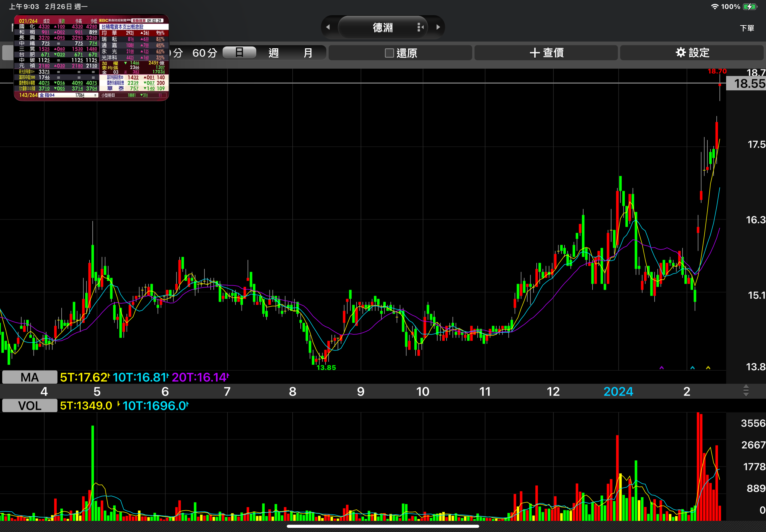Screen dimensions: 766x532
Task: Tap the time display 上午9:03
Action: [x=24, y=7]
